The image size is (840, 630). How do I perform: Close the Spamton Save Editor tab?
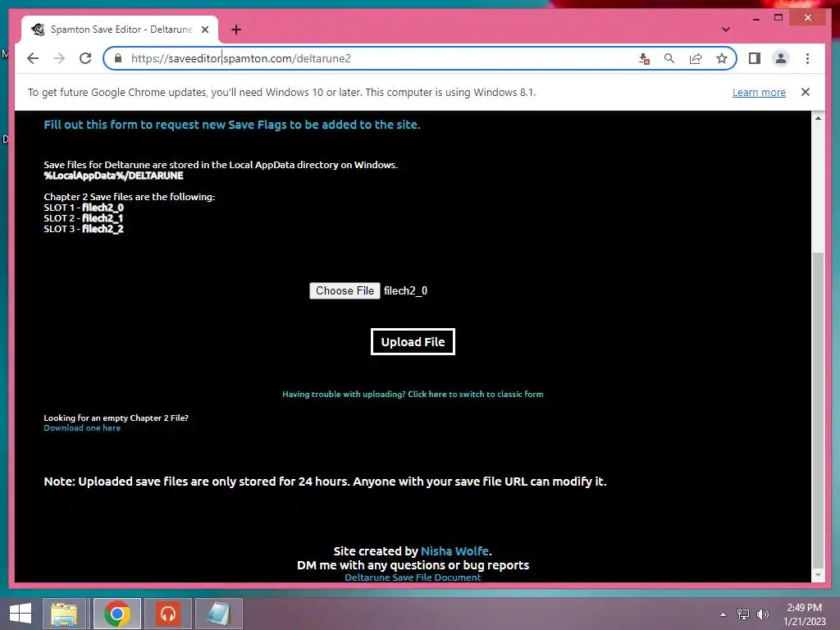(205, 30)
